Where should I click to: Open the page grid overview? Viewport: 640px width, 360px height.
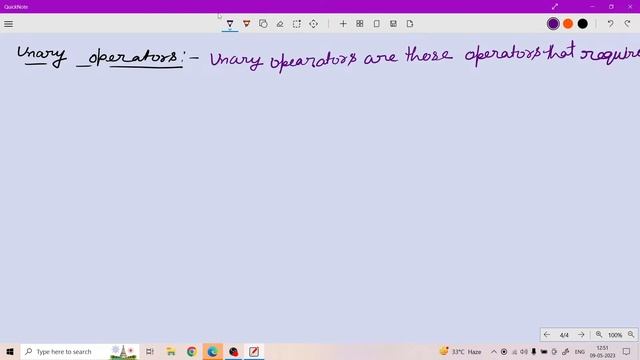click(360, 24)
